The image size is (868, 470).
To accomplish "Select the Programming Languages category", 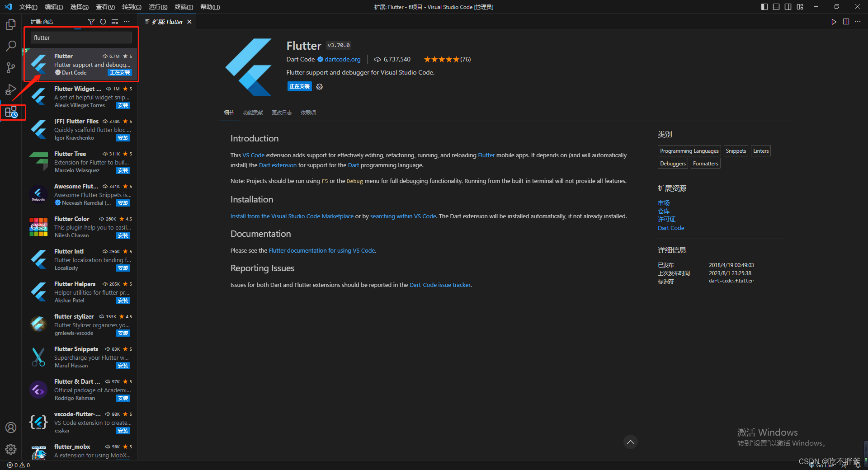I will click(689, 151).
